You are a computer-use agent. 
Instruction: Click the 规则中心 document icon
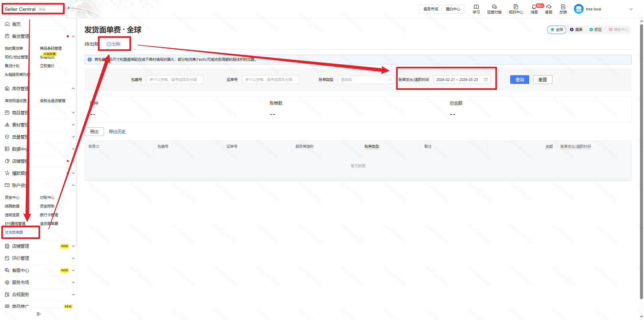(516, 7)
